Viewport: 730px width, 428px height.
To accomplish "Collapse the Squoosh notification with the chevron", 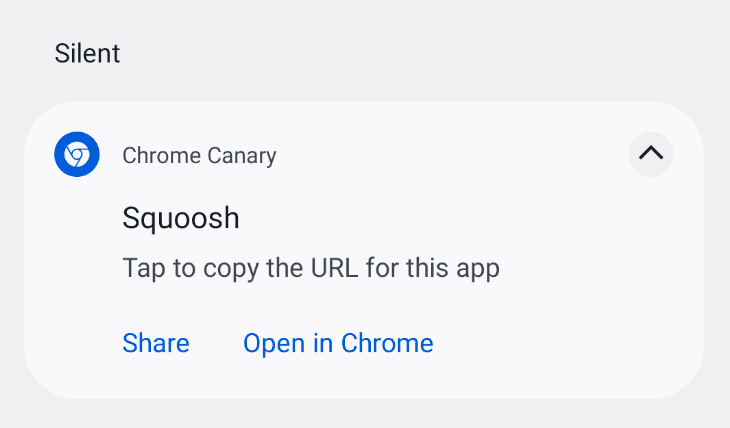I will point(651,154).
